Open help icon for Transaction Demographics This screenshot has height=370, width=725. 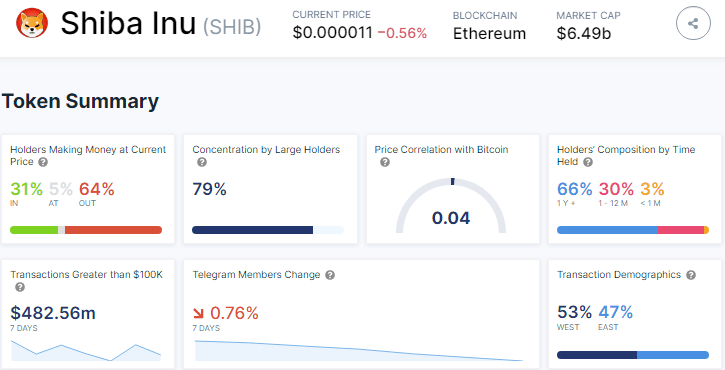pos(691,275)
